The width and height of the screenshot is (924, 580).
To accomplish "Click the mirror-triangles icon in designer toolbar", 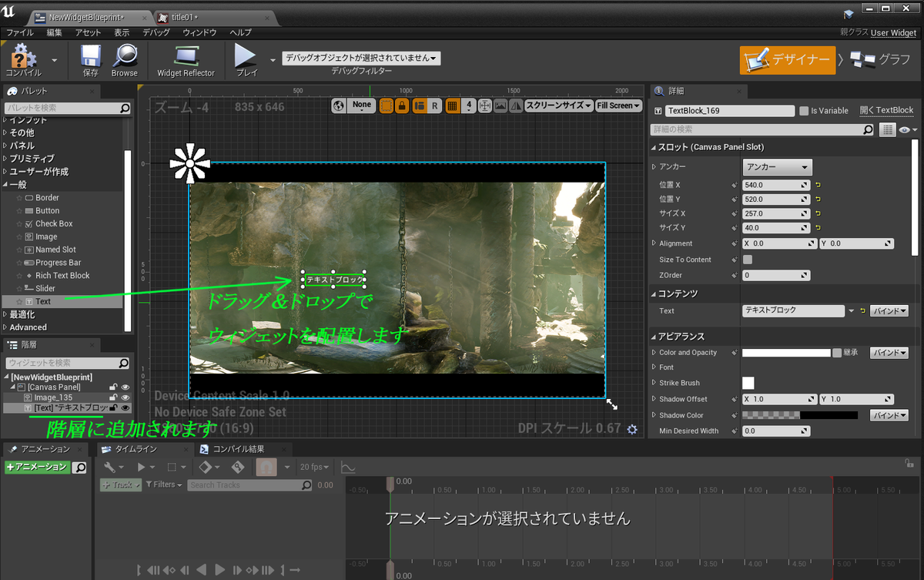I will click(x=516, y=106).
